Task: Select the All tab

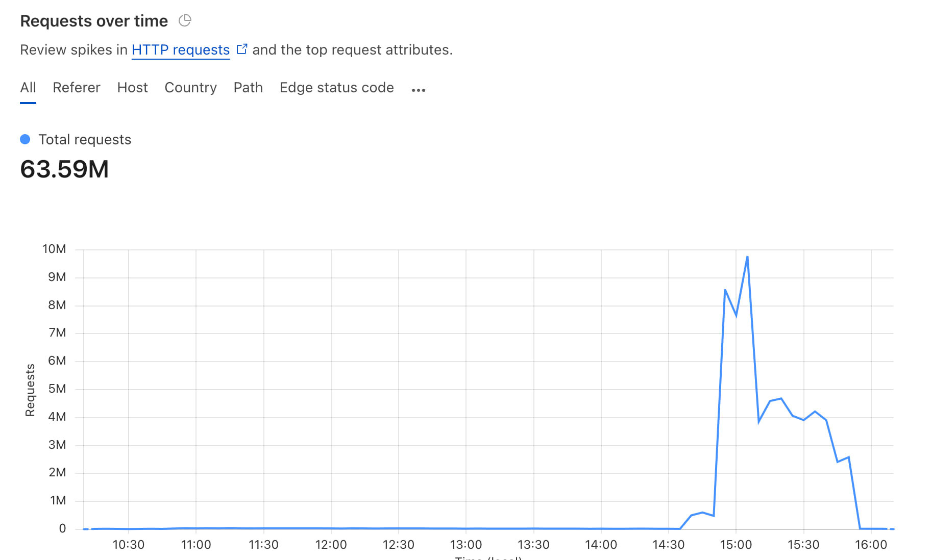Action: 28,88
